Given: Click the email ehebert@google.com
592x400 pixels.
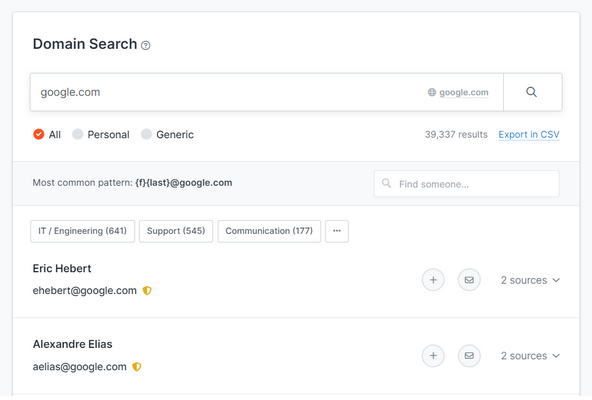Looking at the screenshot, I should [x=85, y=290].
